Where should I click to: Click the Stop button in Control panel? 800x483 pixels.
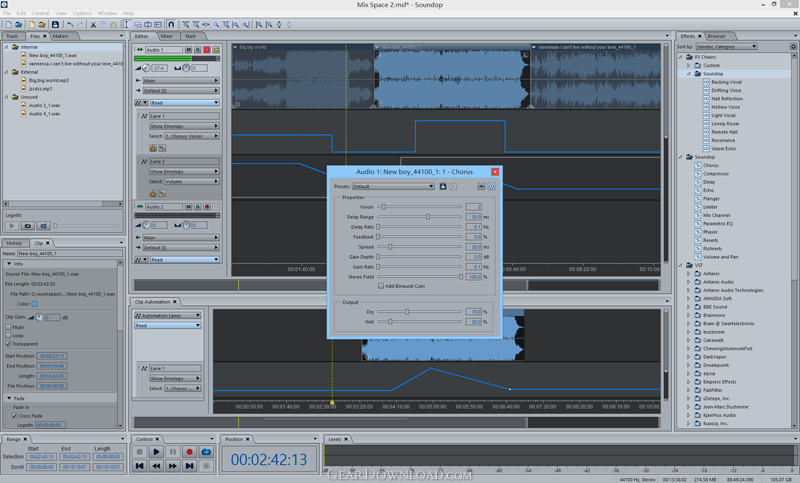139,452
